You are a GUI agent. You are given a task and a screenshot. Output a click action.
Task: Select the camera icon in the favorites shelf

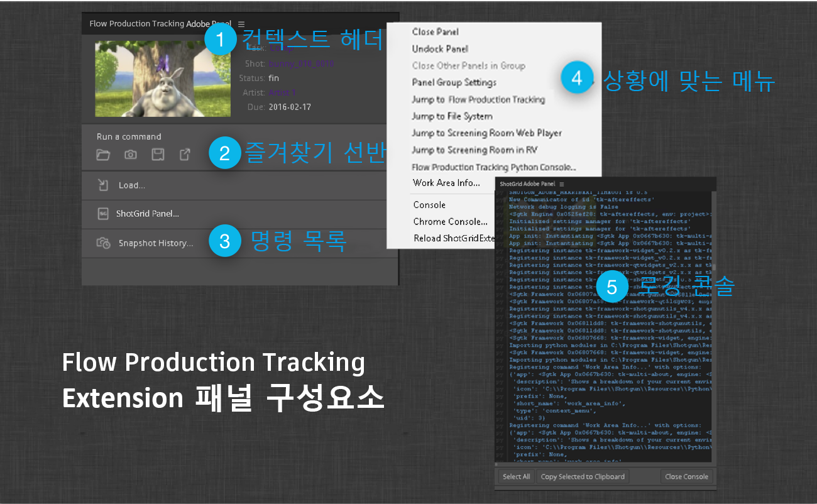pos(130,154)
